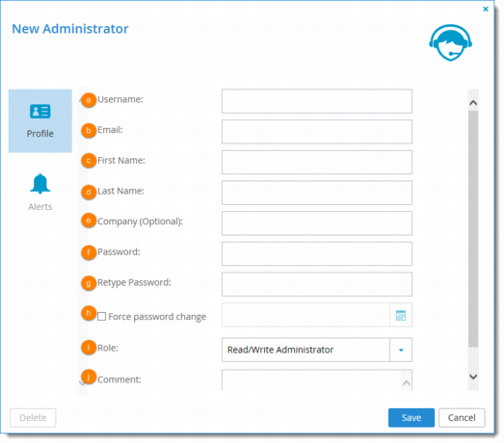Click the orange 'f' marker beside Password
Image resolution: width=504 pixels, height=443 pixels.
[x=89, y=252]
